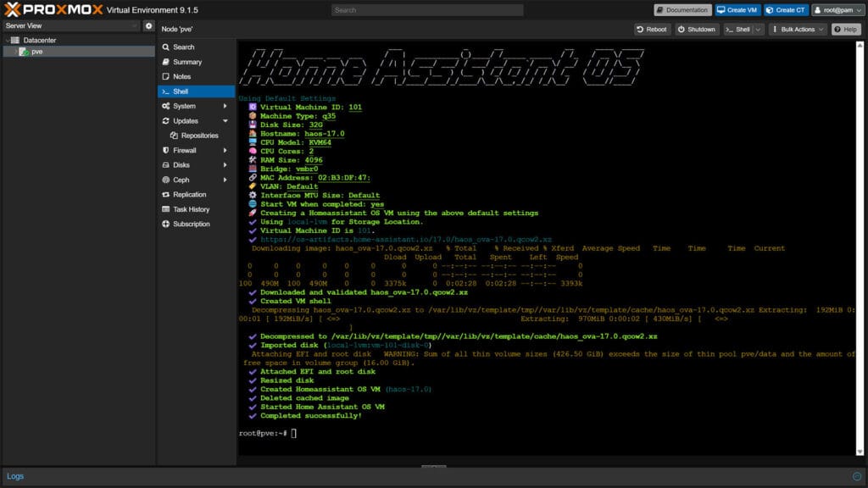Open Firewall via its flame icon
This screenshot has width=868, height=488.
[x=168, y=150]
